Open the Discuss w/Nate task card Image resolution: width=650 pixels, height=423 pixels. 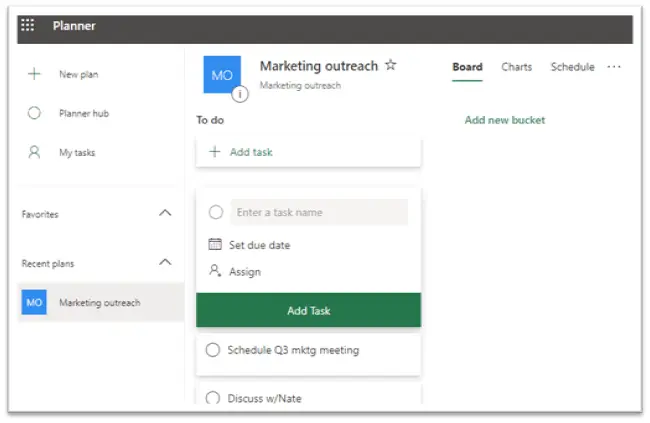point(308,394)
